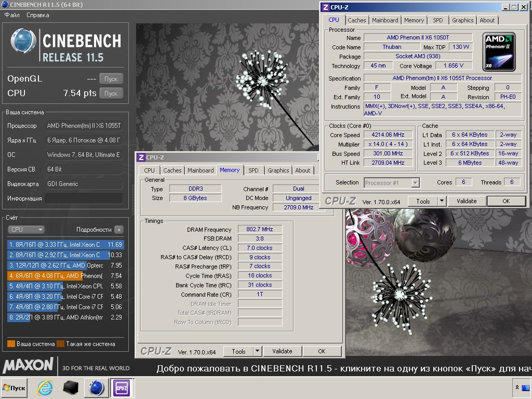Open SPD tab in Memory CPU-Z window

253,170
